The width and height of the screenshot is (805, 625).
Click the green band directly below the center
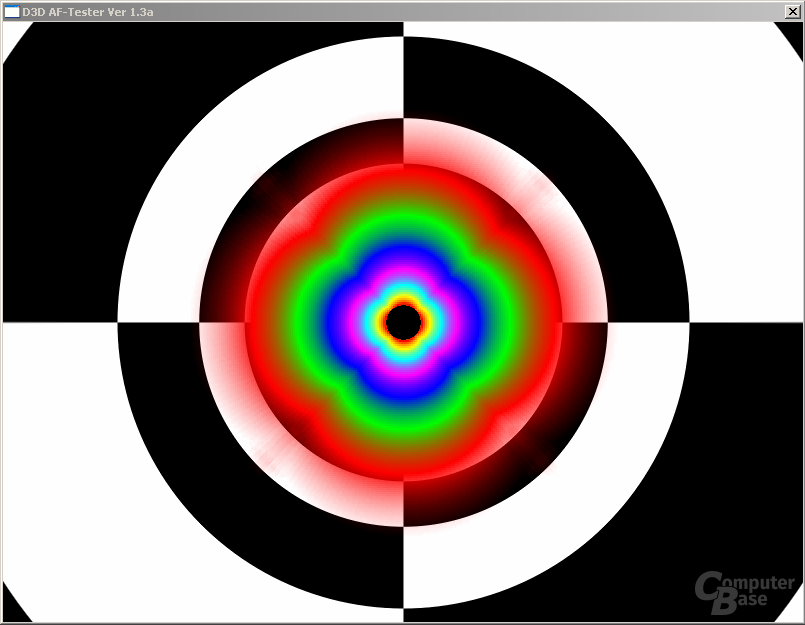404,417
